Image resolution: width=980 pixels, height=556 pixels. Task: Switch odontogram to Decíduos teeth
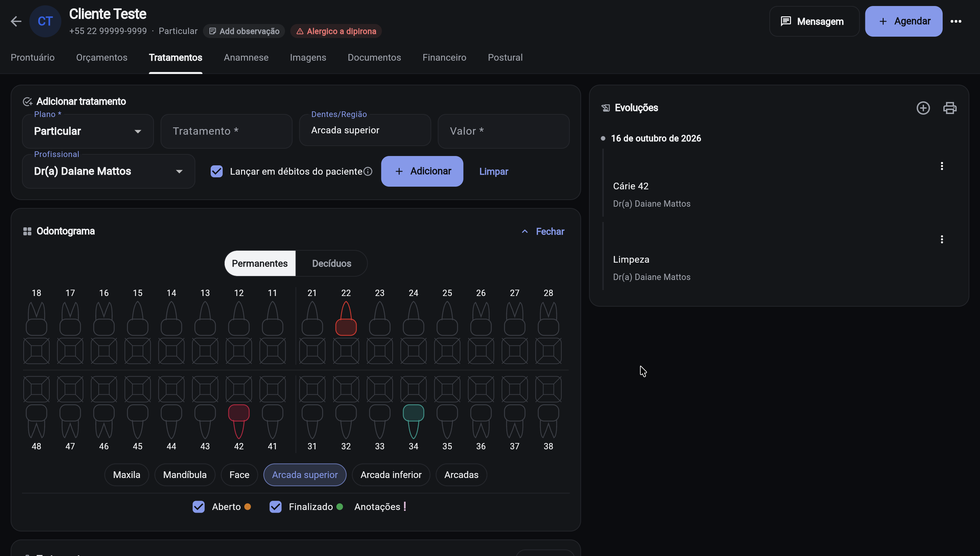[x=331, y=263]
